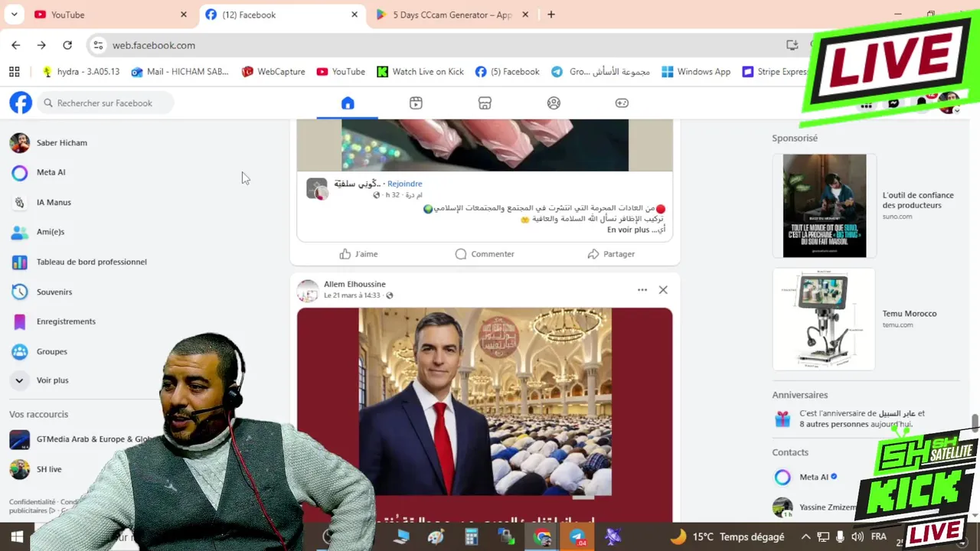Switch to the 5 Days CCcam Generator tab
This screenshot has height=551, width=980.
[453, 15]
